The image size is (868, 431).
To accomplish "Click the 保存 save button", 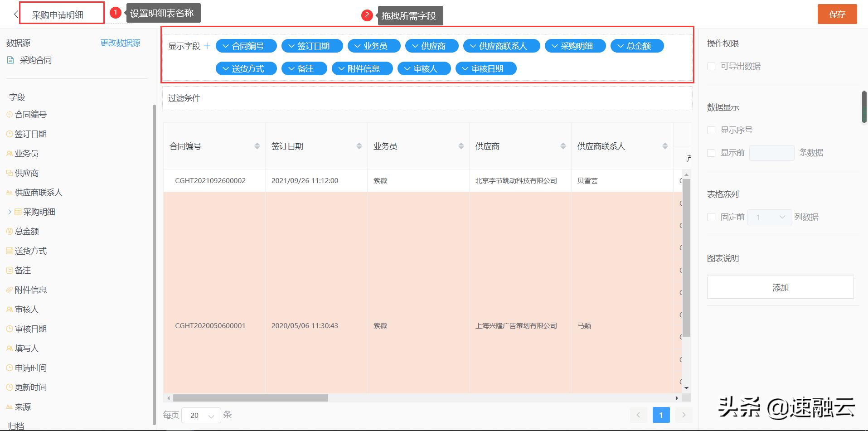I will 837,14.
